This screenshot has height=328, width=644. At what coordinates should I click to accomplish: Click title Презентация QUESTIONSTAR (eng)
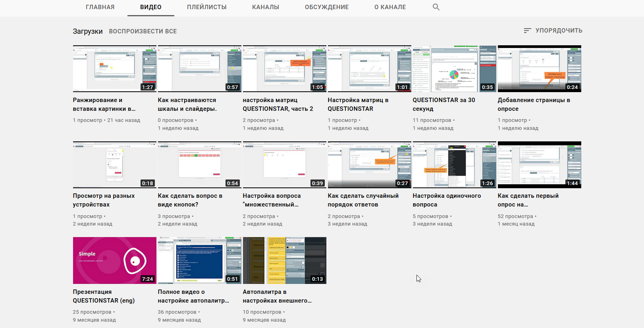point(104,296)
